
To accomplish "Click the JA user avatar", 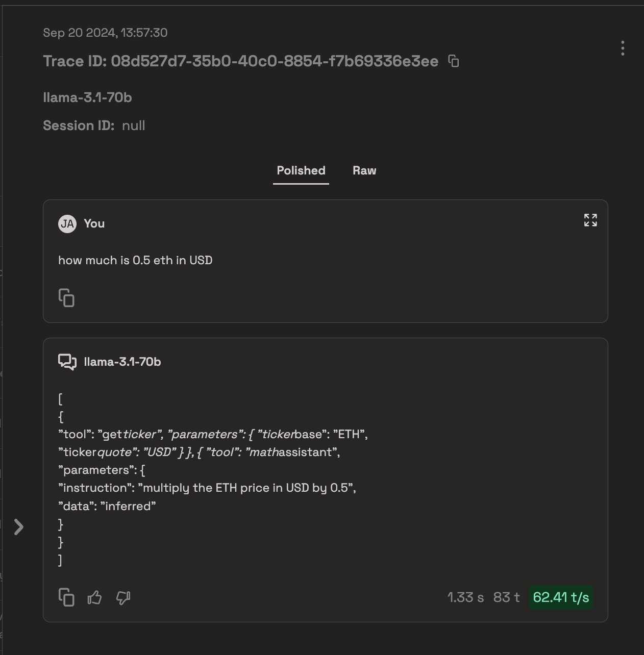I will click(x=67, y=223).
